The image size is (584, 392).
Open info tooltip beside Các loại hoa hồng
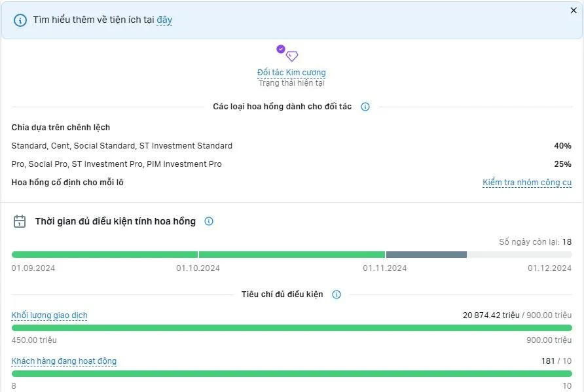click(366, 106)
